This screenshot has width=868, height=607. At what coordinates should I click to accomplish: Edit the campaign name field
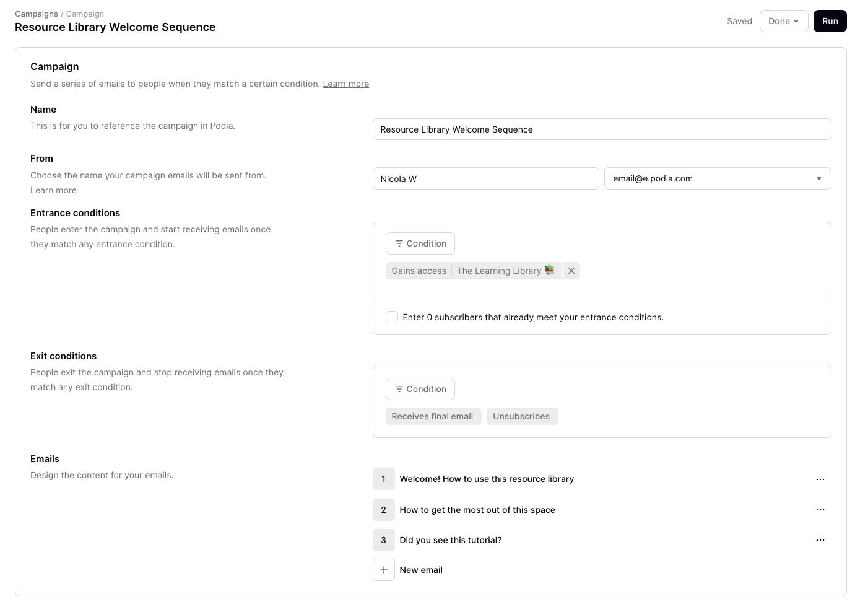click(601, 129)
